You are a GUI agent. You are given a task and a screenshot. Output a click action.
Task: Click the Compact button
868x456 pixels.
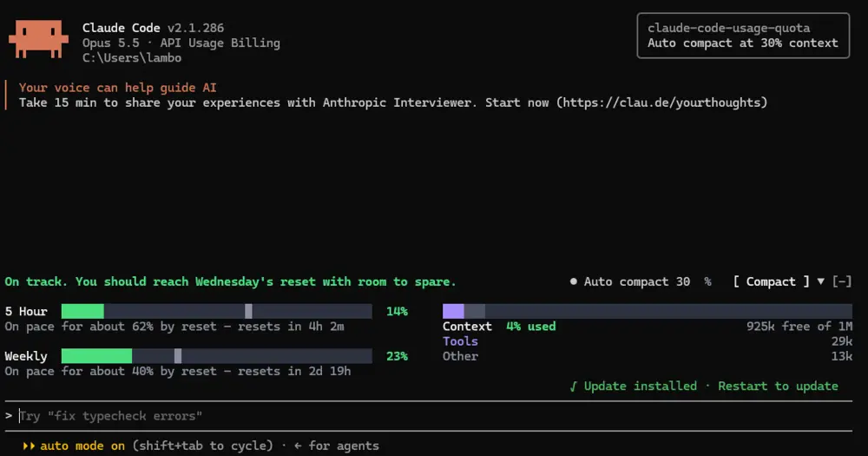(771, 281)
